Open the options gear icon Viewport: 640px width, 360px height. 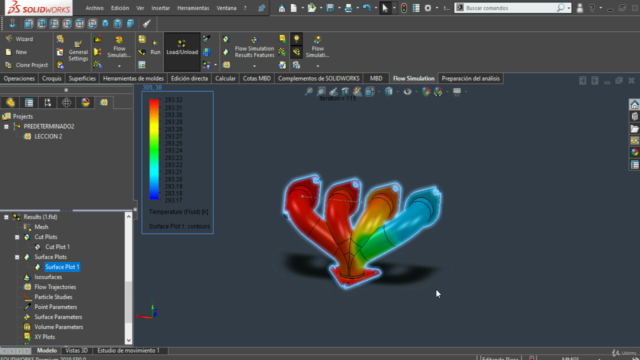tap(428, 8)
